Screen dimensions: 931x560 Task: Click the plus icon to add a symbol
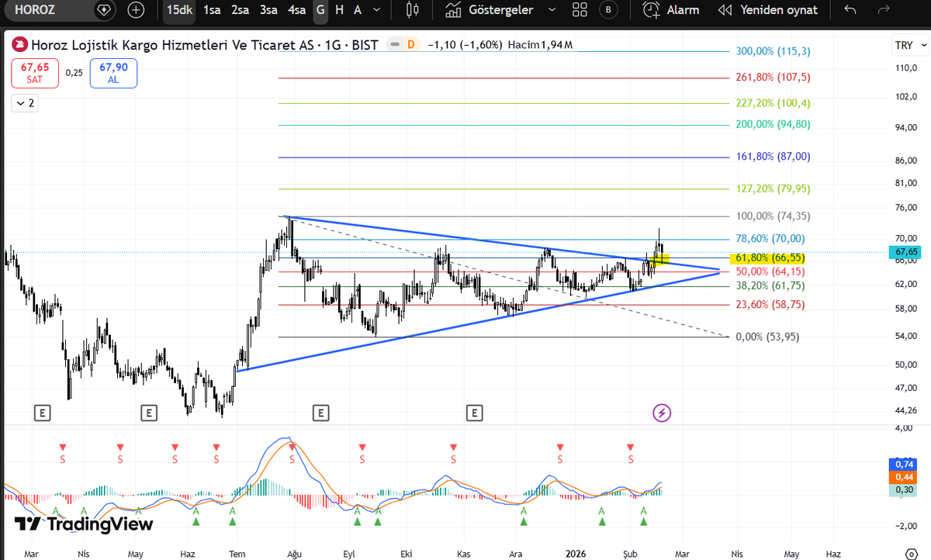pyautogui.click(x=136, y=10)
